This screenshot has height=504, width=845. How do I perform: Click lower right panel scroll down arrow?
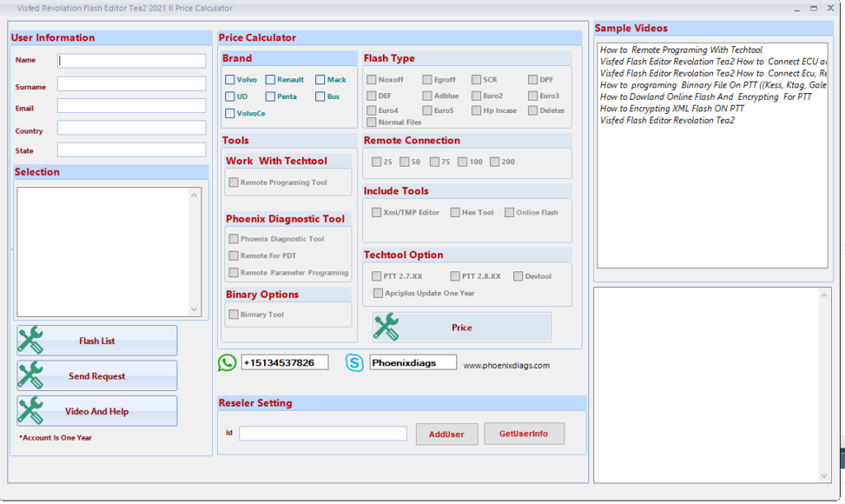[x=824, y=475]
